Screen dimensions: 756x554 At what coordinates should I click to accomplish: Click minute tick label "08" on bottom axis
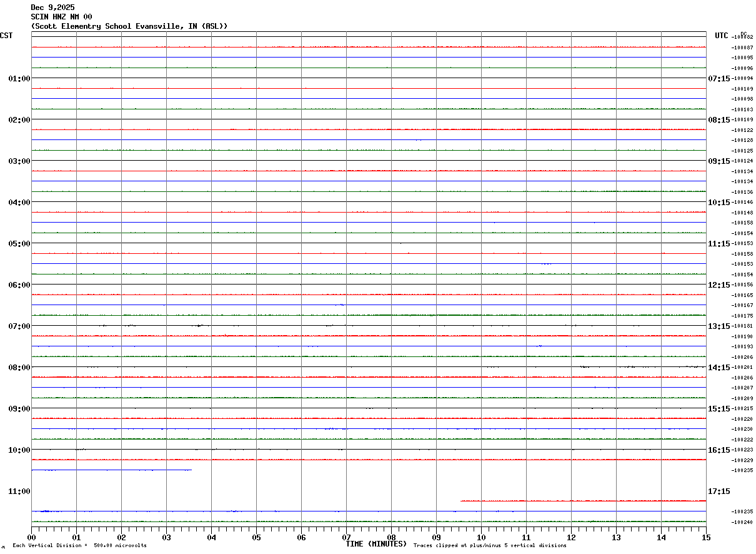coord(391,538)
